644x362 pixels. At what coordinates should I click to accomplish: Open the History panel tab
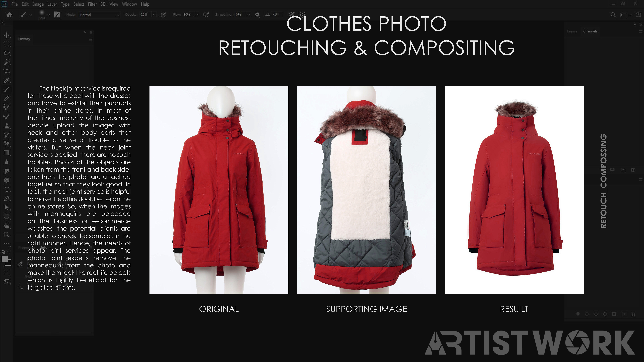[24, 39]
